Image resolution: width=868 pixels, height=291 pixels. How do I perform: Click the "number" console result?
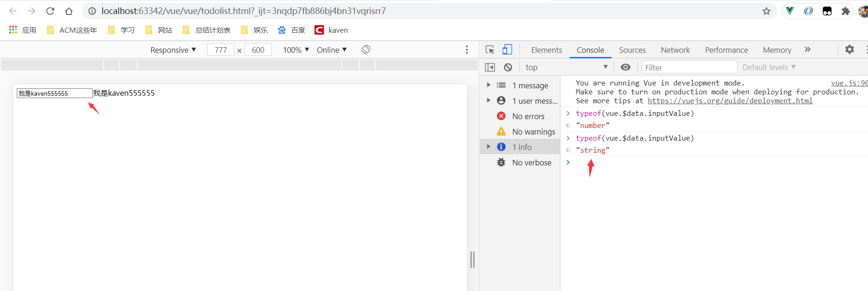pyautogui.click(x=593, y=126)
